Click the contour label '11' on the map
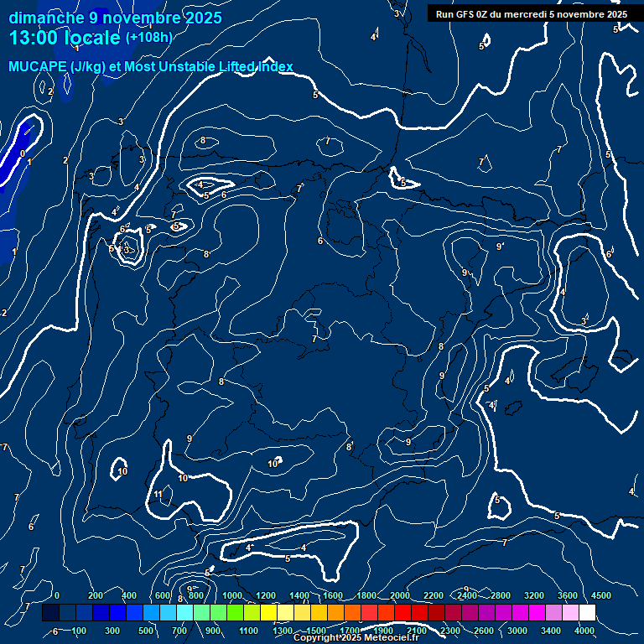644x644 pixels. tap(158, 494)
